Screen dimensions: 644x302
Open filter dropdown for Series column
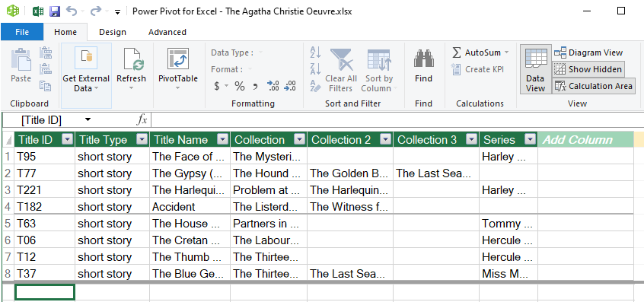[x=531, y=139]
